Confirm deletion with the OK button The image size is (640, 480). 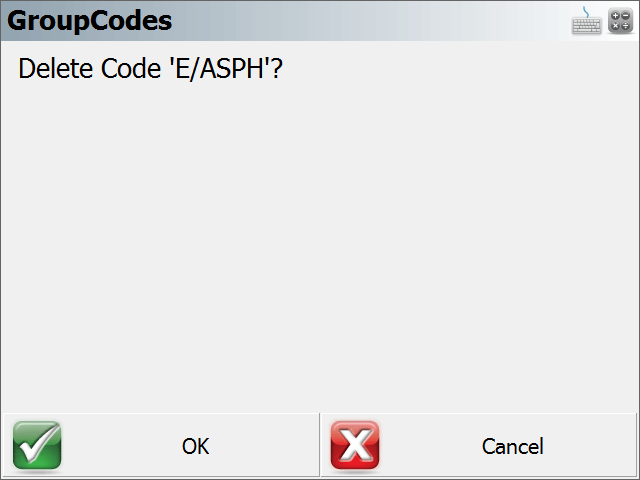point(161,445)
